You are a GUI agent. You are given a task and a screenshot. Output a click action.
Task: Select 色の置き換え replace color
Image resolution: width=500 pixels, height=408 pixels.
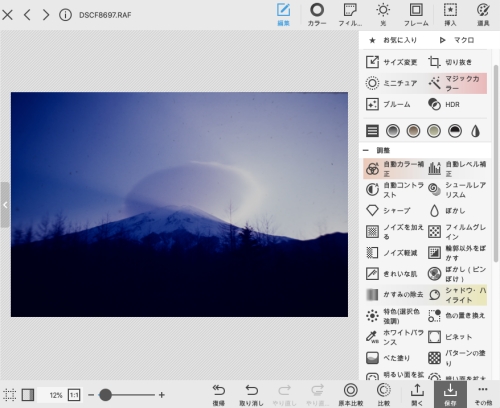click(x=457, y=316)
